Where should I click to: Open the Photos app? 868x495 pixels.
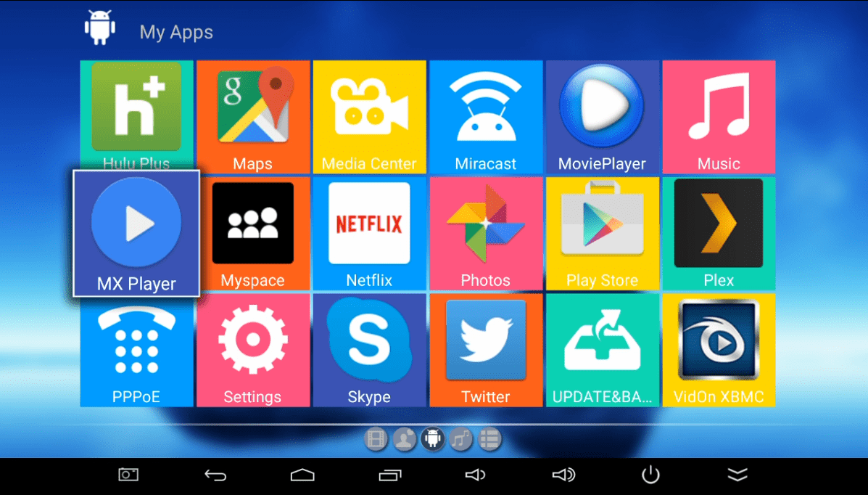coord(485,234)
